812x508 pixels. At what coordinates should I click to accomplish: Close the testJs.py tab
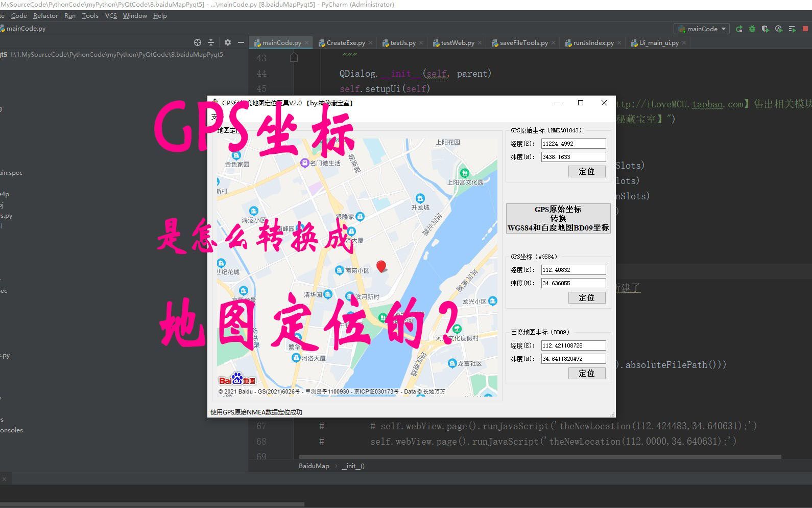[421, 43]
